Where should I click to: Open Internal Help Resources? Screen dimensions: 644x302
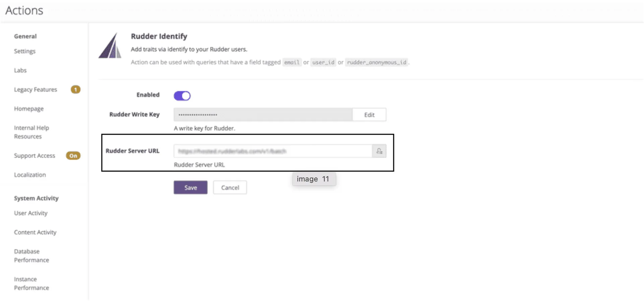coord(31,132)
